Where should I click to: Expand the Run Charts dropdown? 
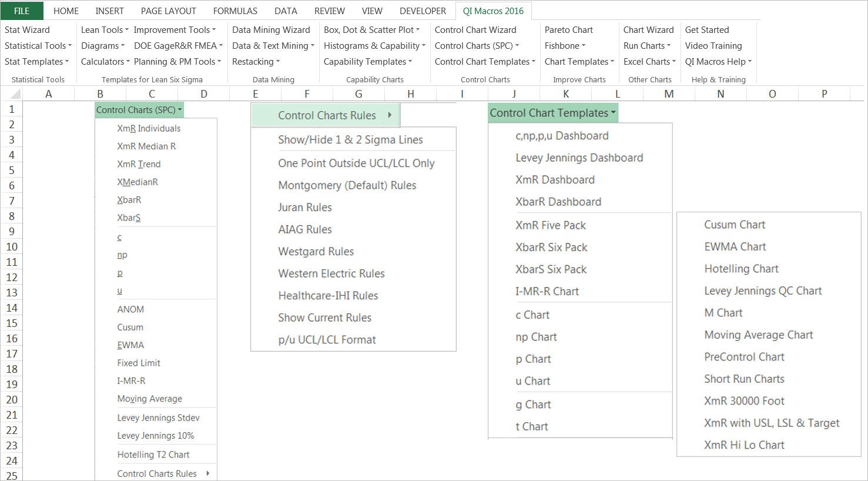(x=647, y=45)
